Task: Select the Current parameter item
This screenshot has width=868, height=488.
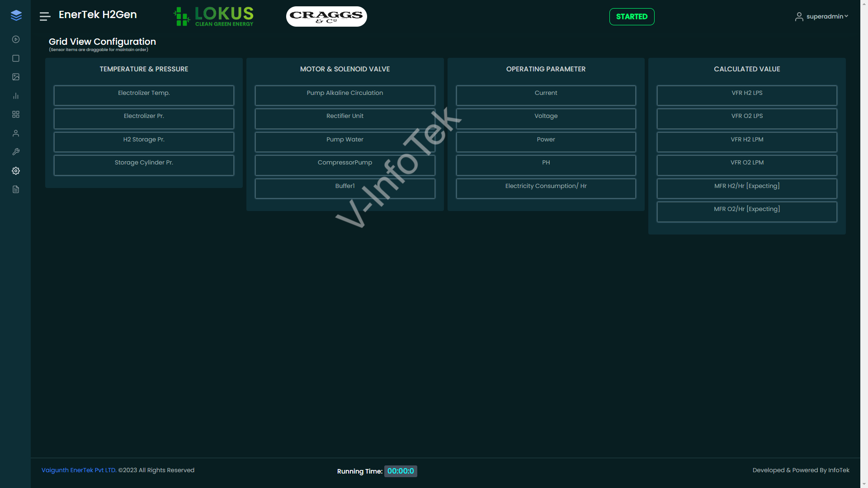Action: coord(546,95)
